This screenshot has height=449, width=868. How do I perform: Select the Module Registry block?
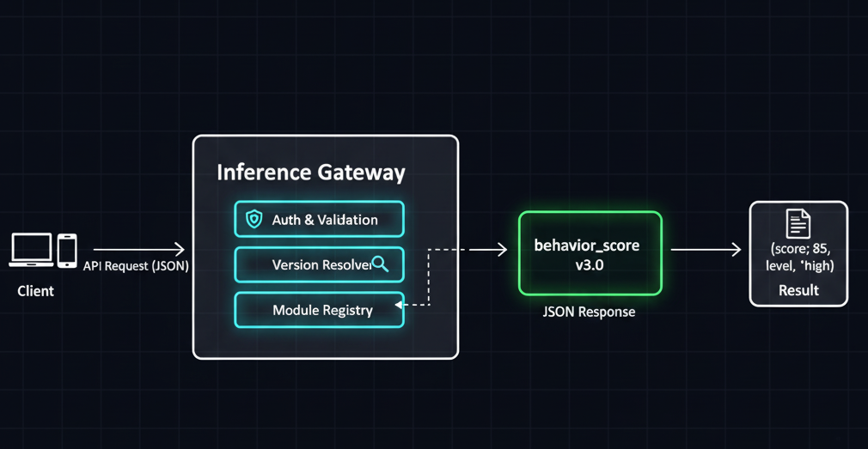319,310
